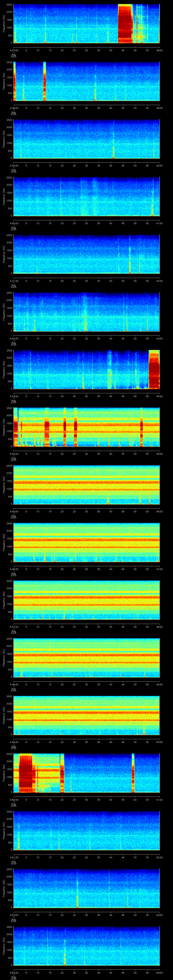Click the "4:53:00" time axis label
The width and height of the screenshot is (173, 980).
pyautogui.click(x=14, y=972)
